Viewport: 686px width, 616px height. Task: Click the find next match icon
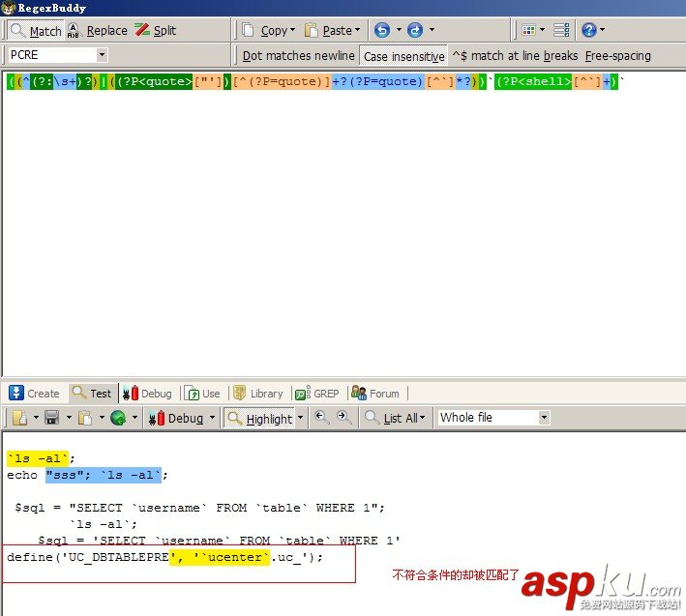click(x=343, y=417)
